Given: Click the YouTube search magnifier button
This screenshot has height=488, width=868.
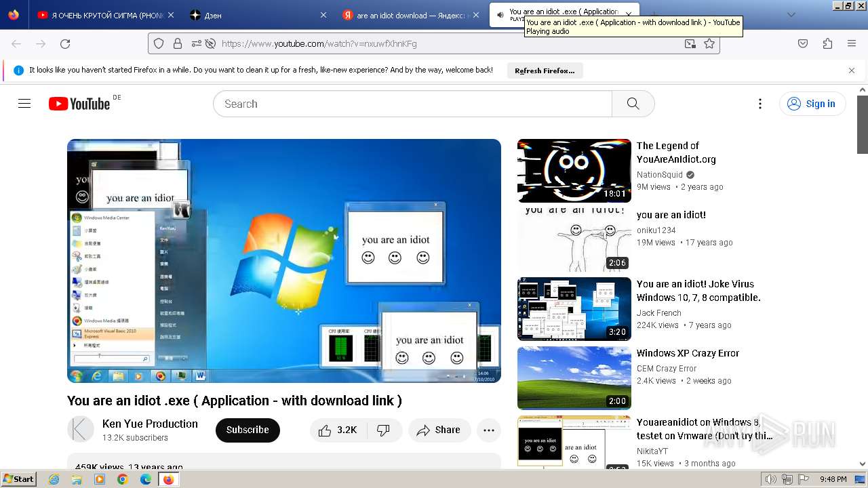Looking at the screenshot, I should (x=633, y=104).
